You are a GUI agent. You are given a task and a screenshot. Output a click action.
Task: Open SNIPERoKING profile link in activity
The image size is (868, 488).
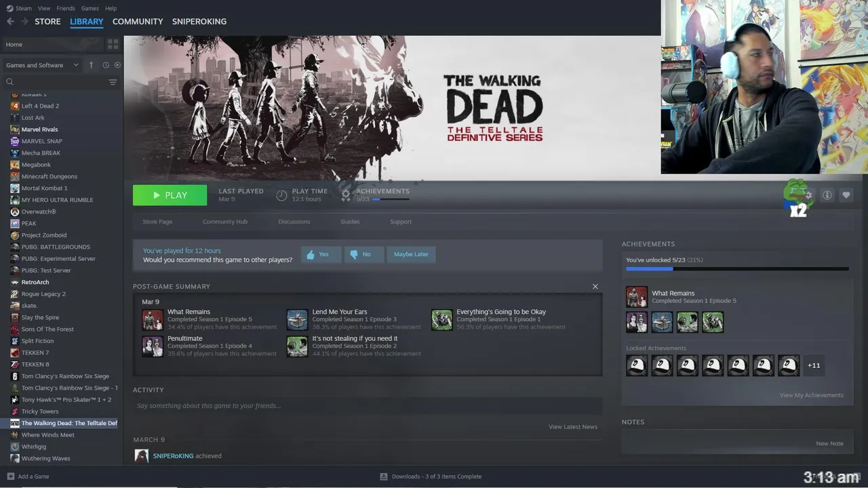click(x=173, y=456)
